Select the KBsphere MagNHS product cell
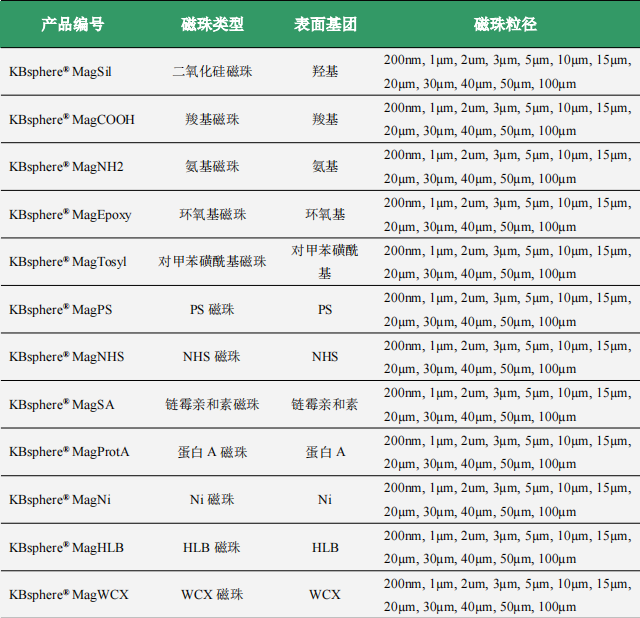 pos(67,357)
